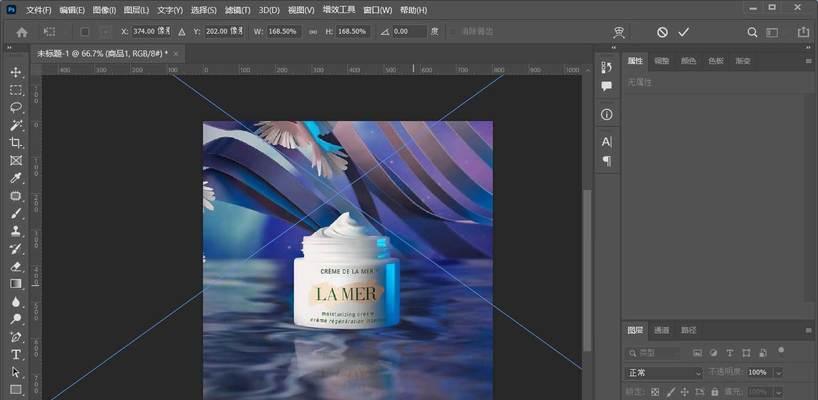Select the Horizontal Type tool

pos(16,355)
